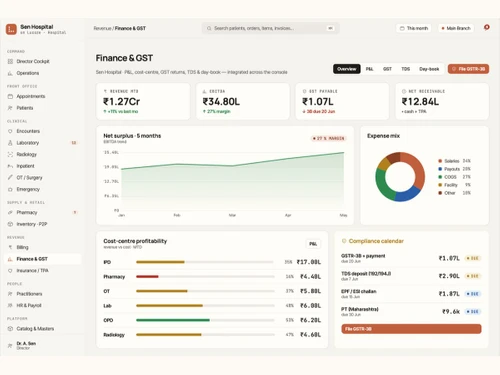Open the EBITDA ₹34.80L card

point(243,101)
